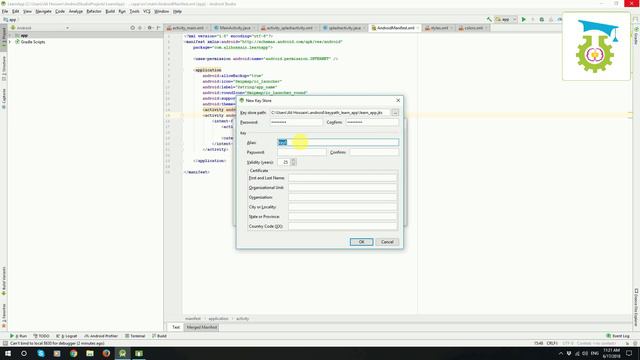Image resolution: width=640 pixels, height=360 pixels.
Task: Open the Help menu
Action: 177,11
